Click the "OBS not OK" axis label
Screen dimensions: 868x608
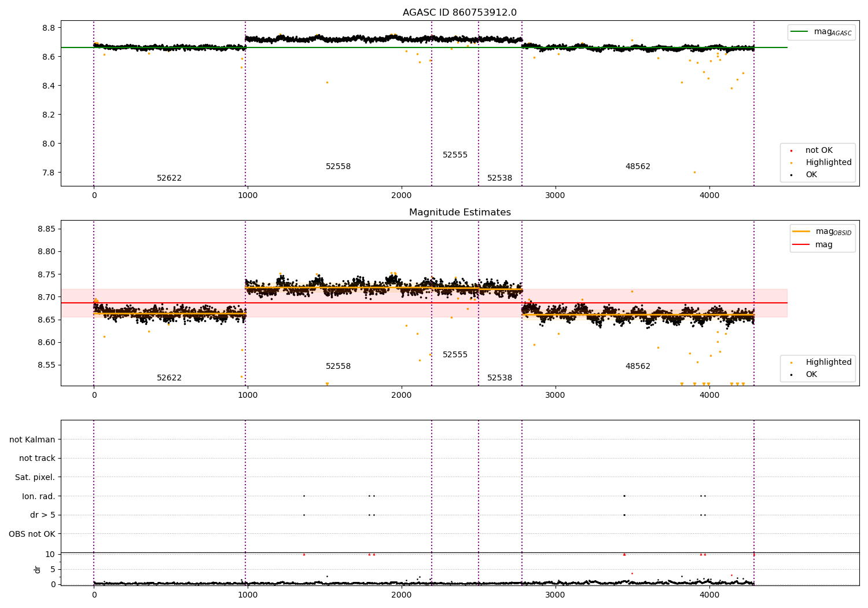[32, 534]
